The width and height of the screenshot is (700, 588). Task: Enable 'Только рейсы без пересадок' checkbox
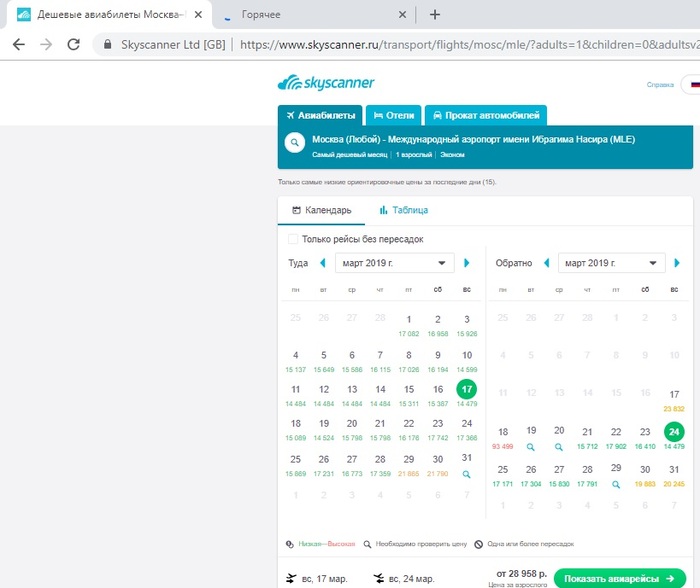pyautogui.click(x=293, y=239)
